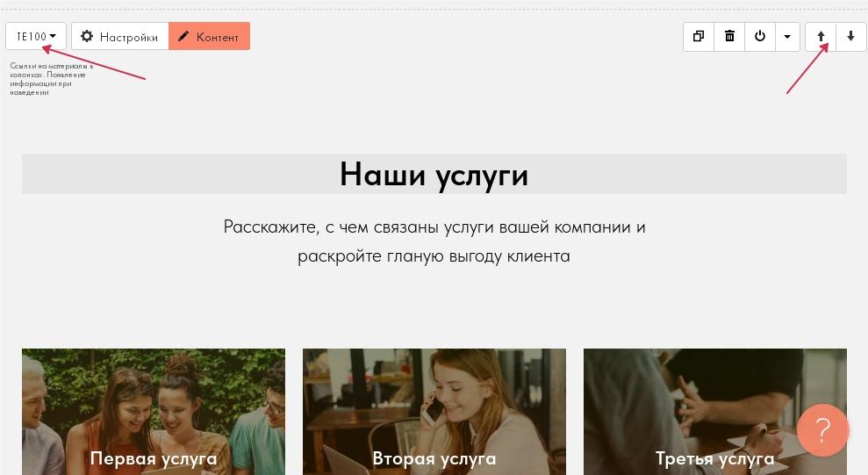Duplicate the block with the copy icon

point(699,37)
